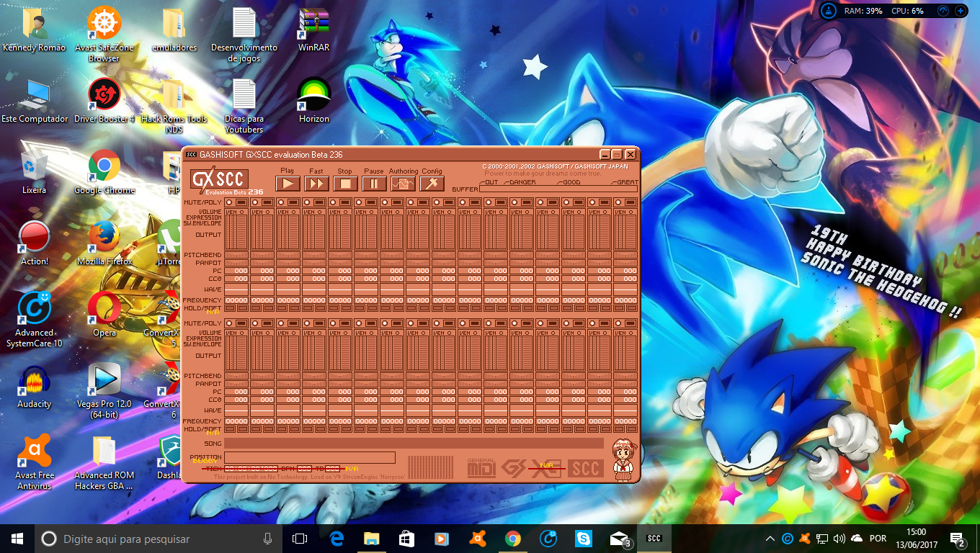Toggle mute circle on first upper-bank channel
Viewport: 980px width, 553px height.
point(230,203)
